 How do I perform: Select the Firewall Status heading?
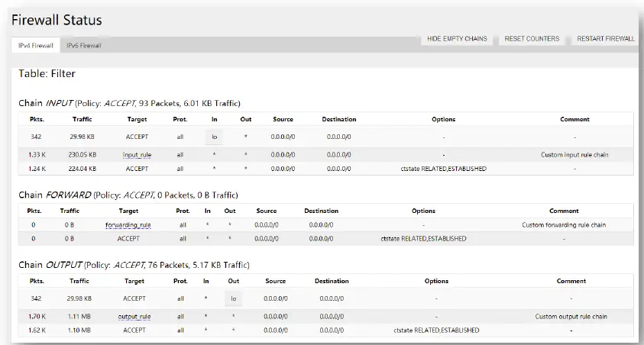(x=57, y=20)
